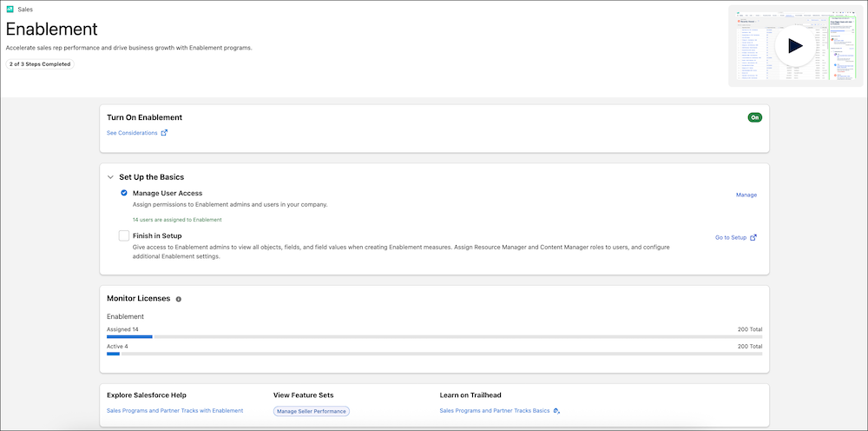
Task: Click the '200 Total' label for Active
Action: 750,347
